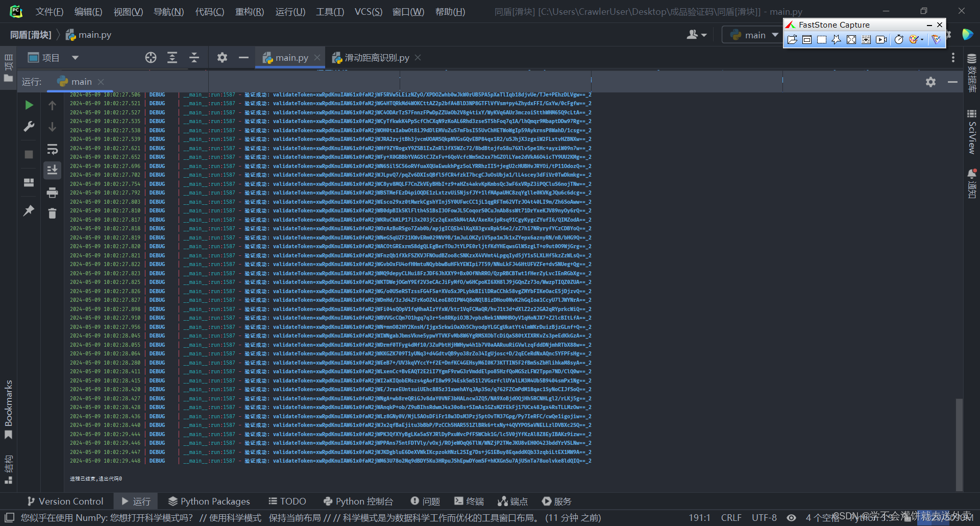FastStone: open file in editor icon
Image resolution: width=980 pixels, height=526 pixels.
point(792,39)
